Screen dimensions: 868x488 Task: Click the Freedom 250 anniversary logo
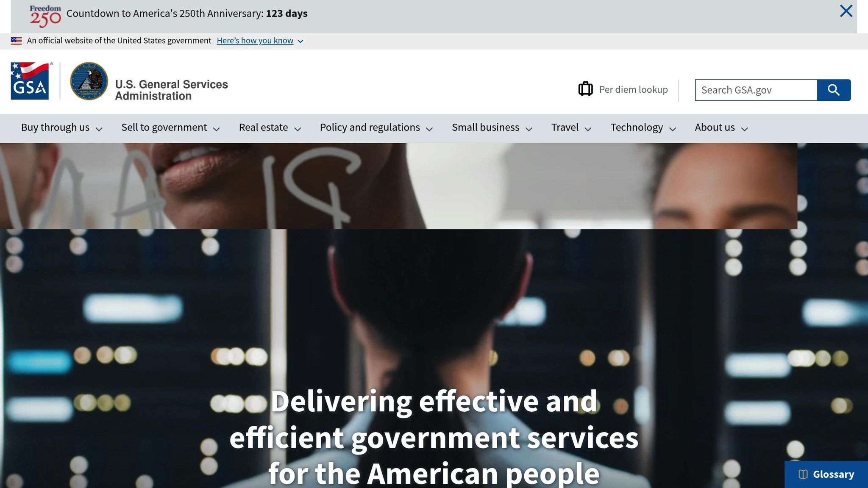pyautogui.click(x=45, y=16)
